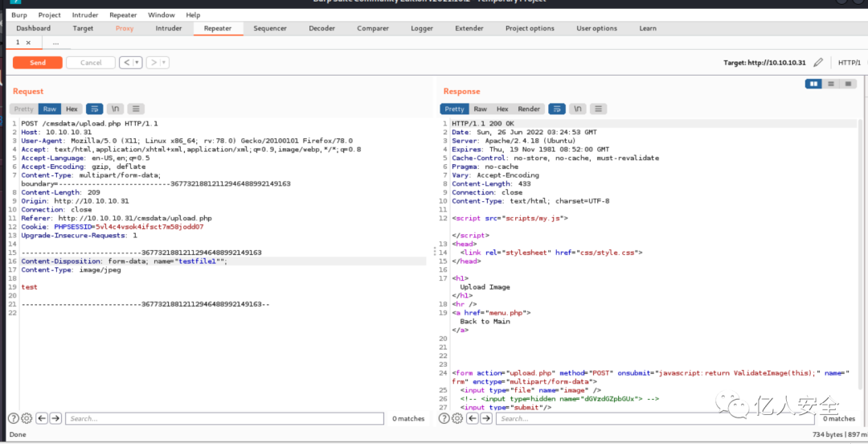The width and height of the screenshot is (868, 444).
Task: Switch to the Sequencer tab
Action: (x=270, y=28)
